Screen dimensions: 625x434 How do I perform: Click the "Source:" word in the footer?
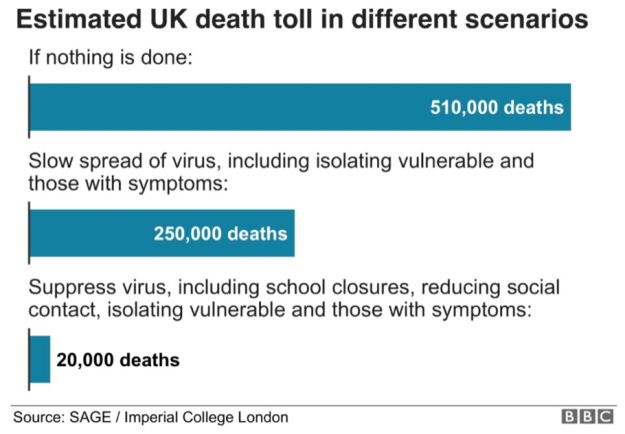[38, 417]
